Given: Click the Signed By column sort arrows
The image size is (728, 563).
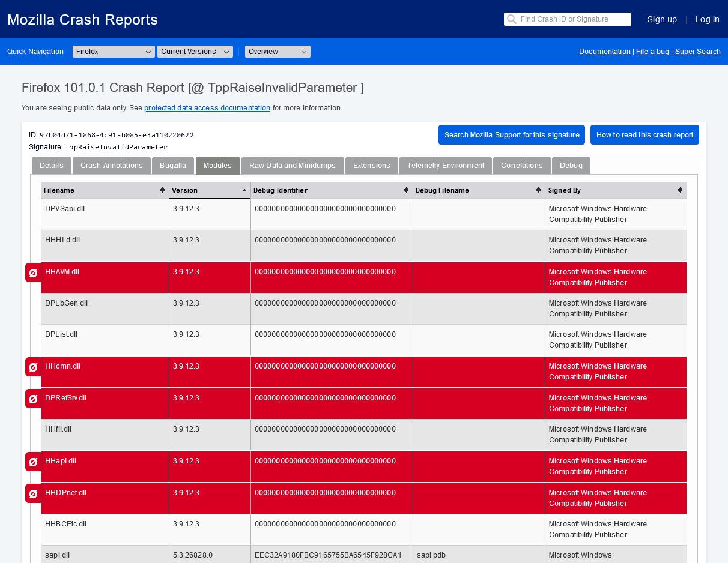Looking at the screenshot, I should point(680,190).
